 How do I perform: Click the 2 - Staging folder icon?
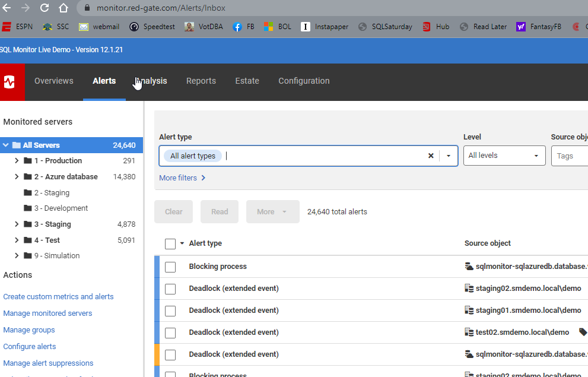coord(28,193)
